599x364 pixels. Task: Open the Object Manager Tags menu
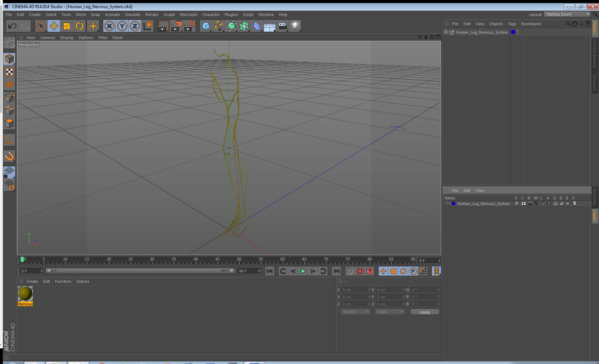pyautogui.click(x=512, y=24)
